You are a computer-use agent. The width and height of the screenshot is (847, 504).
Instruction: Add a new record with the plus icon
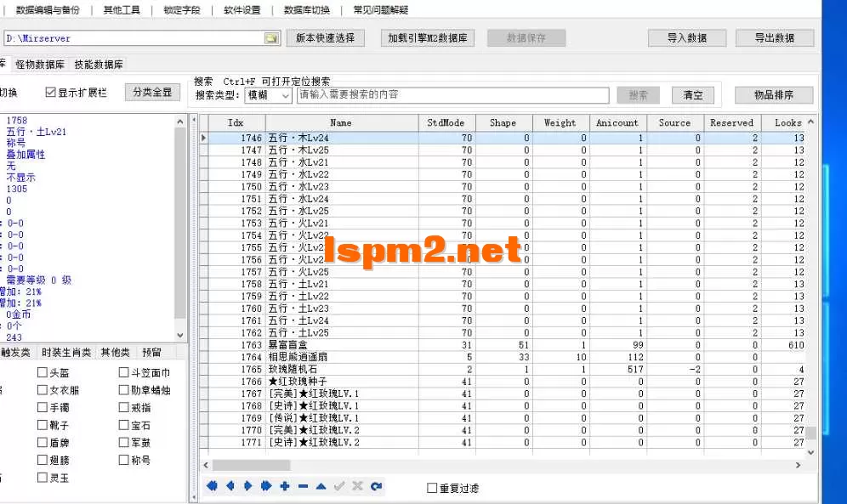285,485
